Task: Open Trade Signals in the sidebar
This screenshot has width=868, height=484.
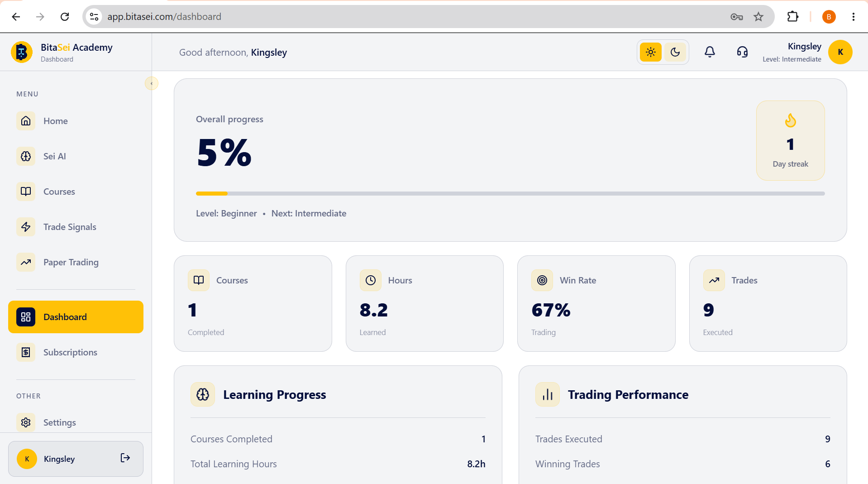Action: 76,227
